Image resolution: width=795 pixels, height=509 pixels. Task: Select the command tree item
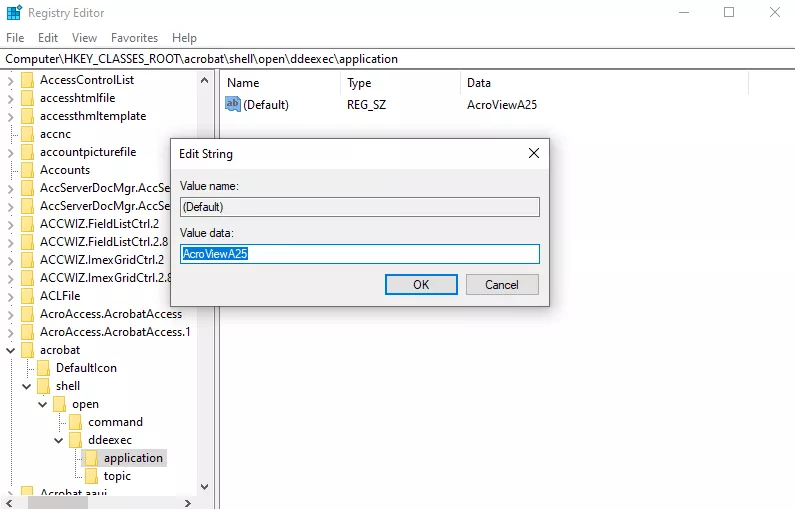pyautogui.click(x=115, y=422)
